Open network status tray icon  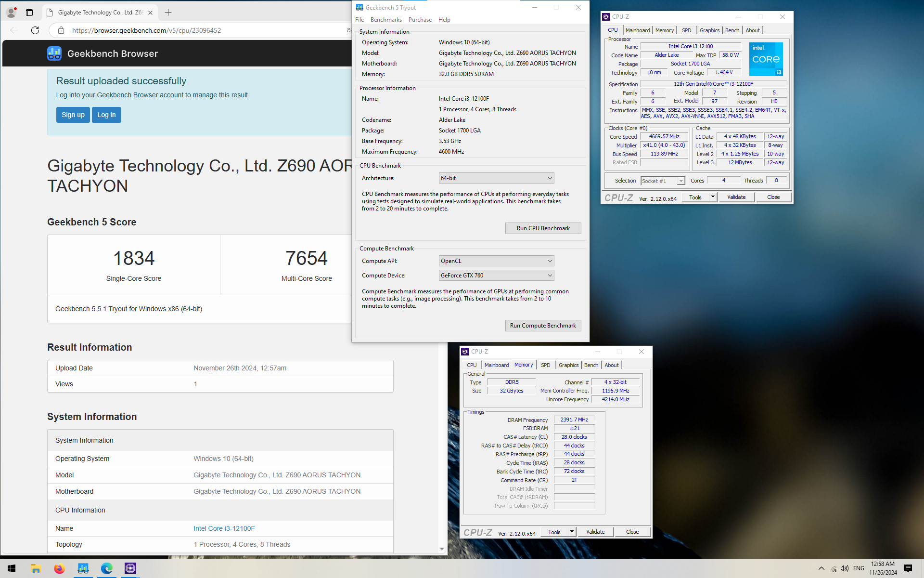click(x=834, y=568)
